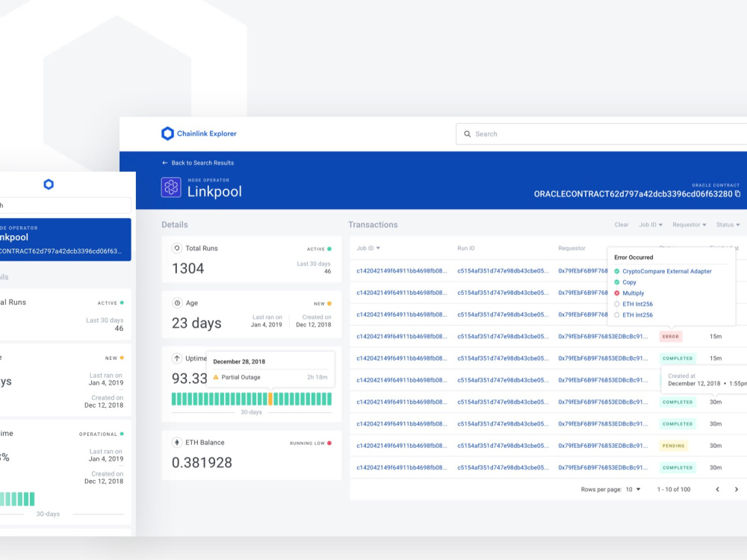Click the Age clock icon
747x560 pixels.
(x=177, y=303)
